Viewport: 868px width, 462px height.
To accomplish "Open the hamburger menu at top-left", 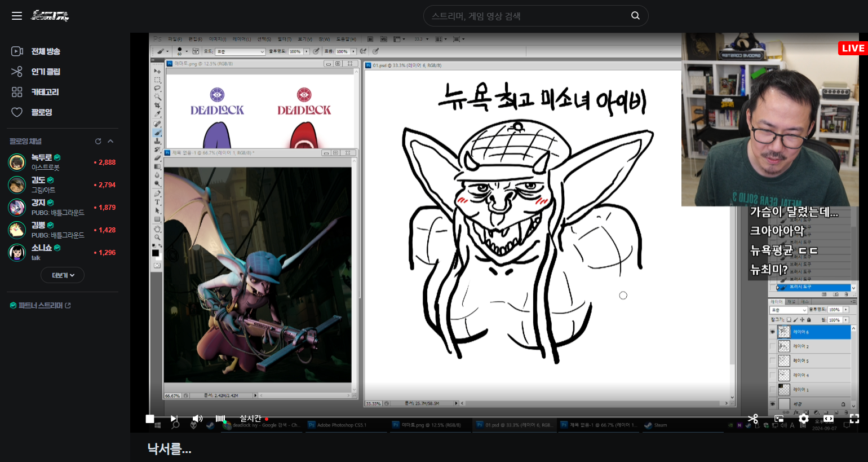I will [x=17, y=16].
